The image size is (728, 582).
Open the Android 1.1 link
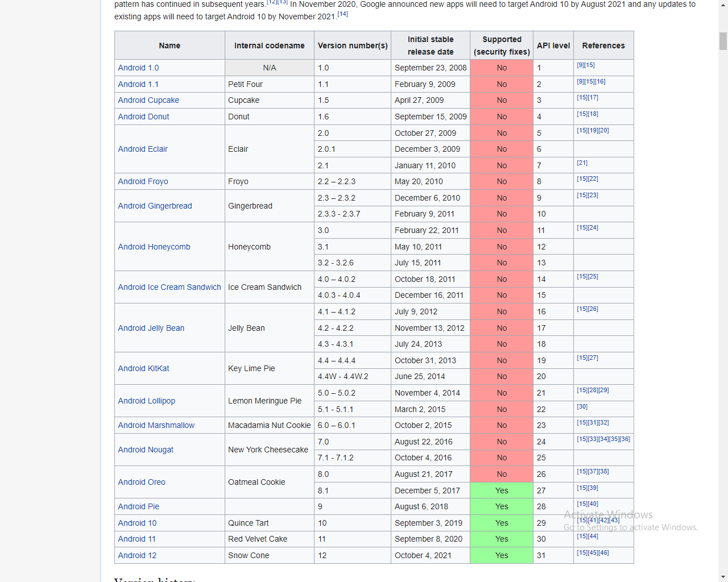(x=138, y=84)
